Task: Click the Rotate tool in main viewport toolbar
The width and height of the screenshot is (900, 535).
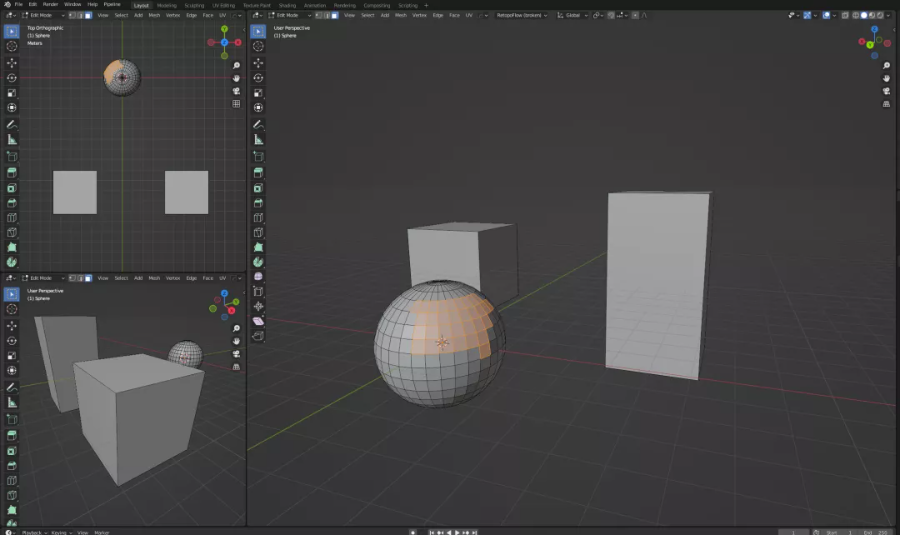Action: tap(259, 77)
